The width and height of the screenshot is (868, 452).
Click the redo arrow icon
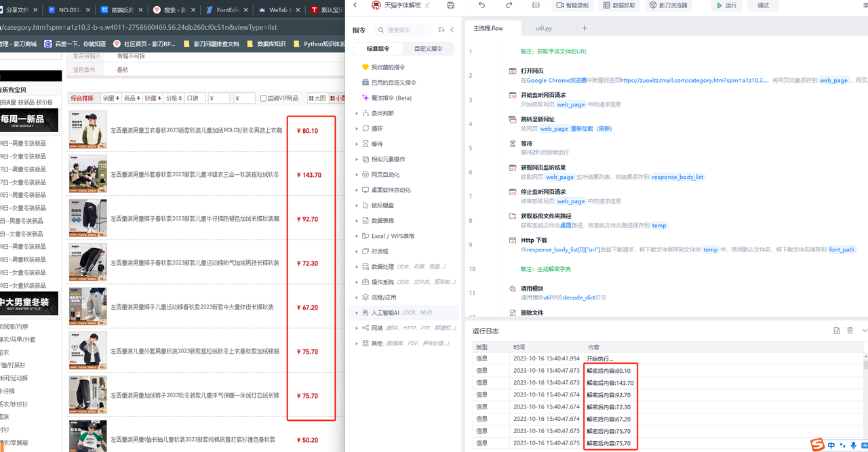pyautogui.click(x=509, y=5)
